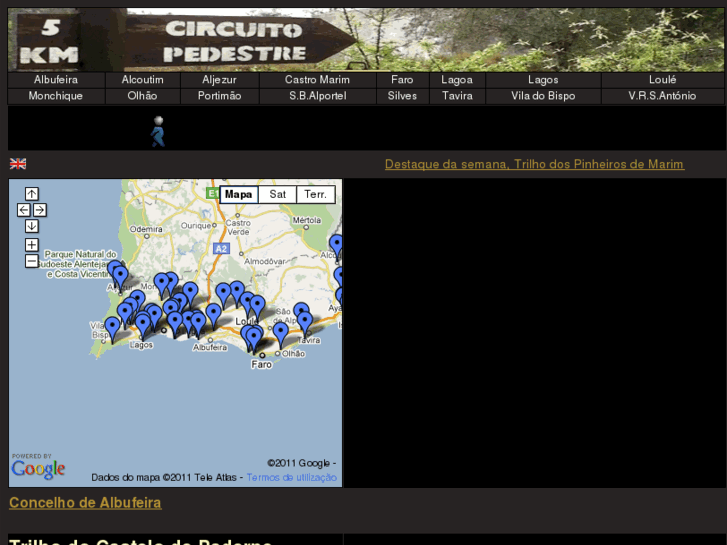Click Faro city label on map
Screen dimensions: 727x545
[x=261, y=365]
